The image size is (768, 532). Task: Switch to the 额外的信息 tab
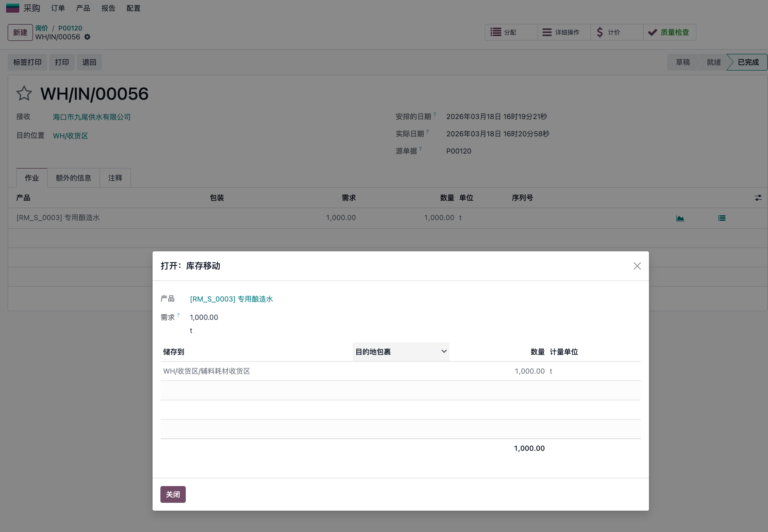(73, 178)
